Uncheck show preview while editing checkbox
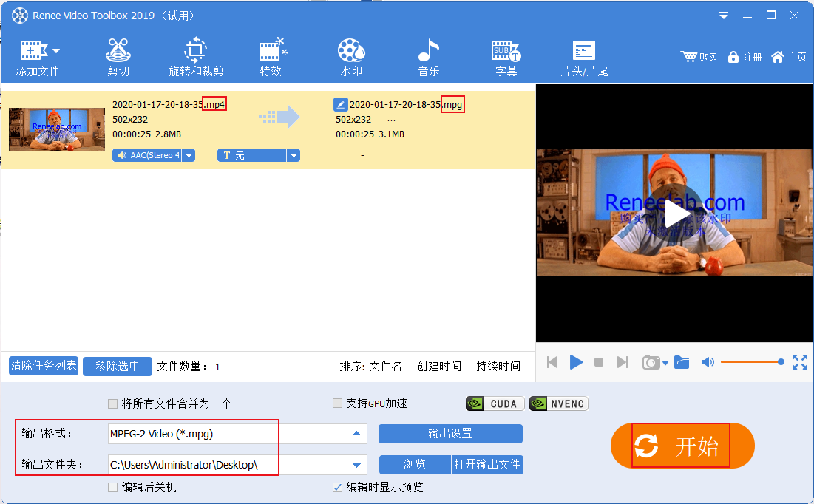The width and height of the screenshot is (814, 504). pyautogui.click(x=337, y=487)
